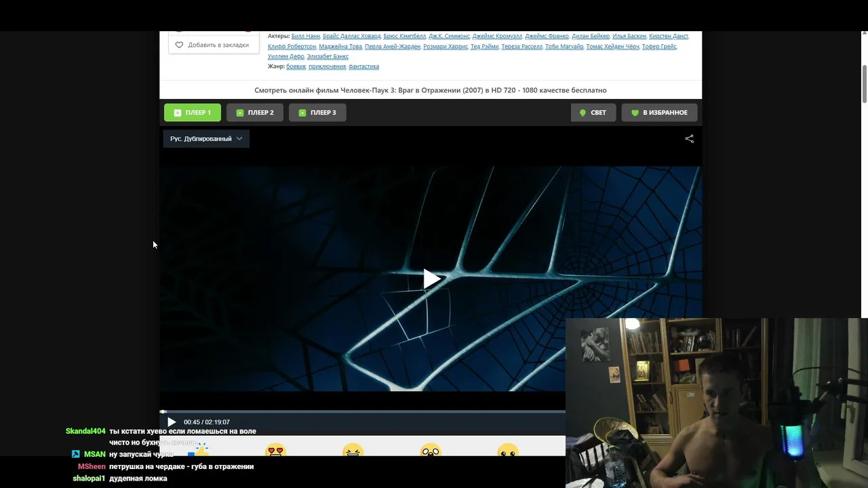
Task: Click the webcam overlay thumbnail
Action: (x=716, y=403)
